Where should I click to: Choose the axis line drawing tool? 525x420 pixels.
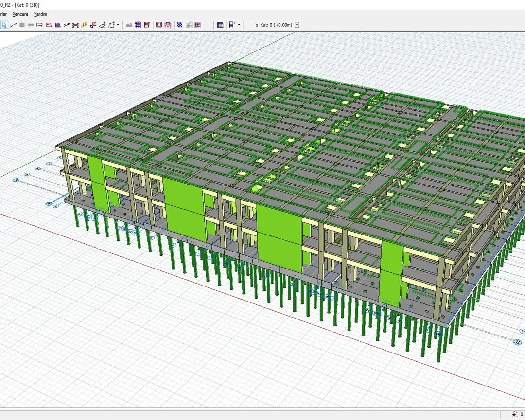(x=13, y=25)
